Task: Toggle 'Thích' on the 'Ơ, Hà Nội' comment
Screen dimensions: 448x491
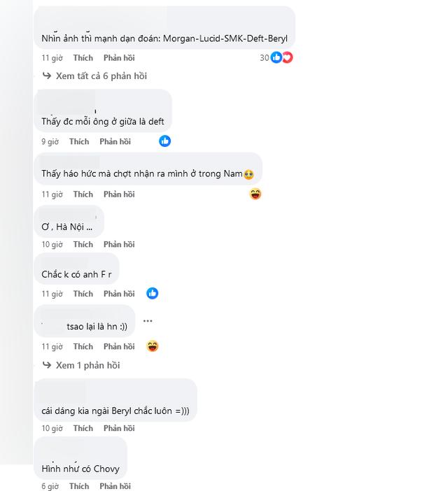Action: point(83,245)
